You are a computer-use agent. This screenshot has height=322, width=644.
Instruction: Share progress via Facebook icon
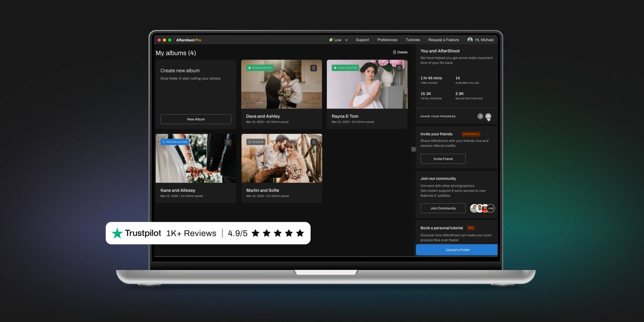(x=480, y=116)
